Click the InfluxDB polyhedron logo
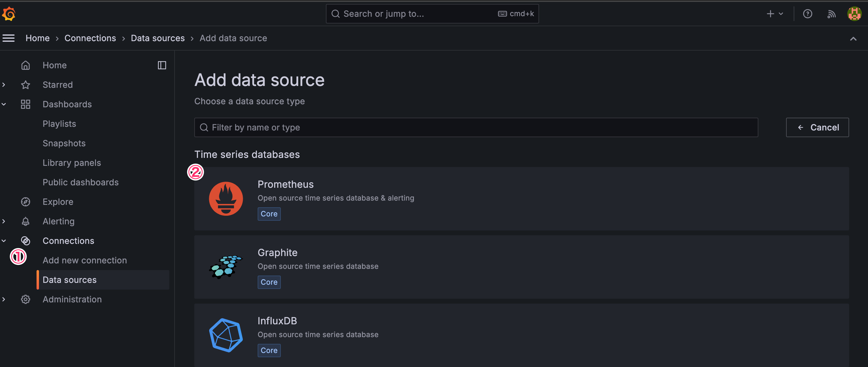Image resolution: width=868 pixels, height=367 pixels. 226,335
